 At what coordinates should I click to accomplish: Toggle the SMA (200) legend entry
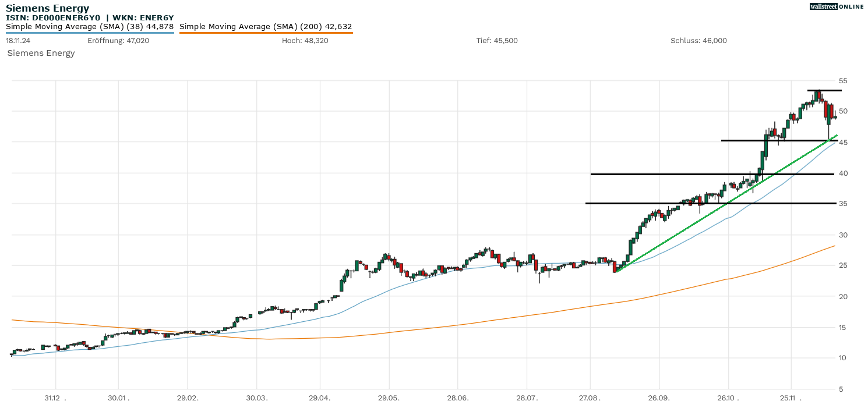(x=266, y=27)
